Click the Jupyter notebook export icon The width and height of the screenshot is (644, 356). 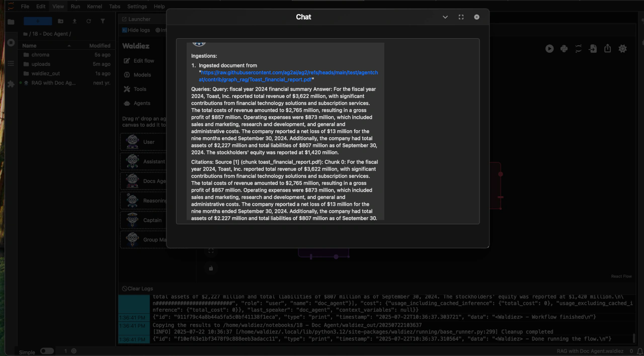click(x=579, y=49)
